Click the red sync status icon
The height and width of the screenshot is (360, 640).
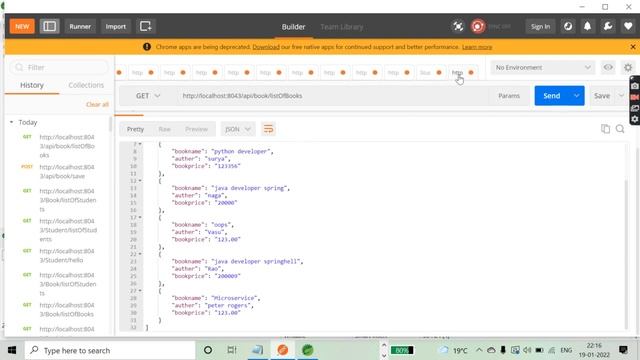click(478, 27)
